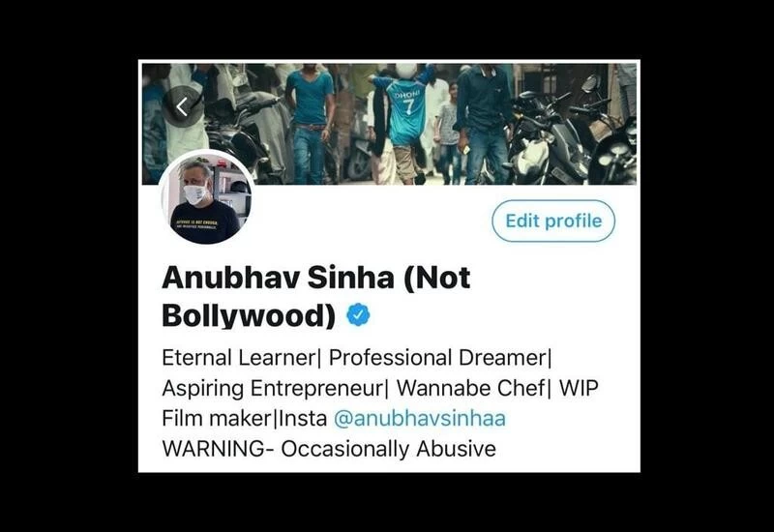
Task: Click the Dhoni 7 jersey in banner
Action: pos(404,111)
